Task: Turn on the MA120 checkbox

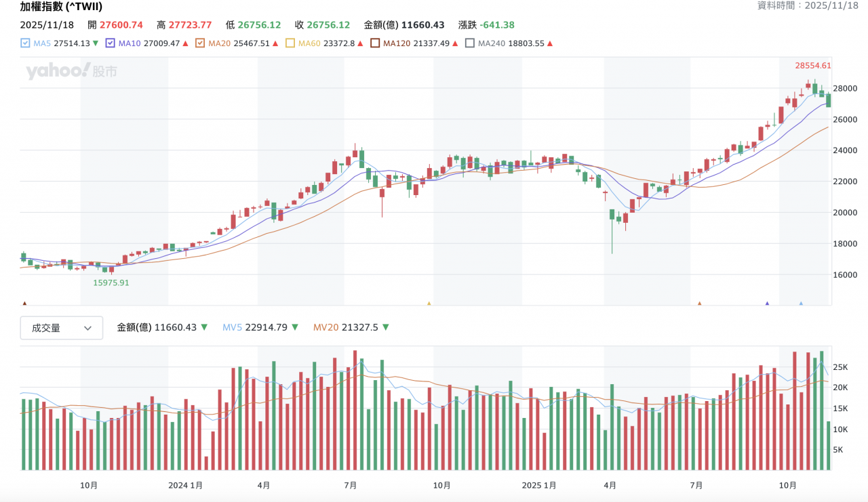Action: point(375,43)
